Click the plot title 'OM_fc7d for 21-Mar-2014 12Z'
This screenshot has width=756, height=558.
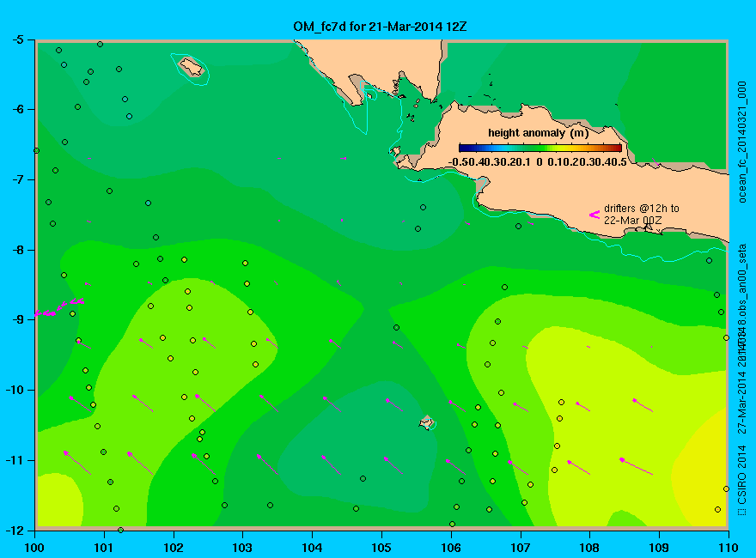coord(380,26)
